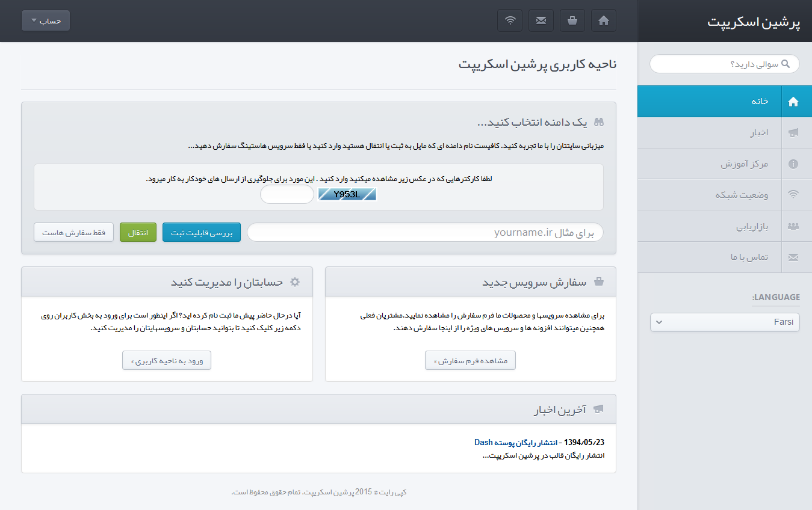Click the 1394/05/23 news date
Image resolution: width=812 pixels, height=510 pixels.
[x=584, y=442]
